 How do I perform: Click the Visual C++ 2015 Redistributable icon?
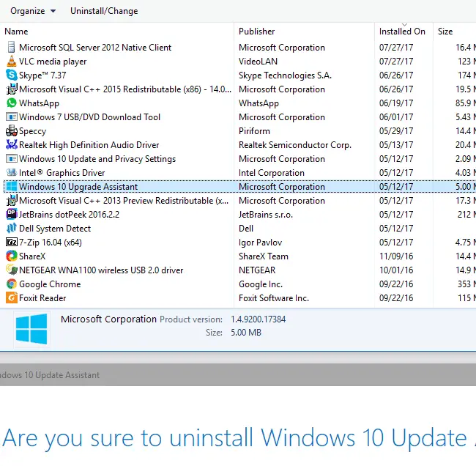click(12, 89)
